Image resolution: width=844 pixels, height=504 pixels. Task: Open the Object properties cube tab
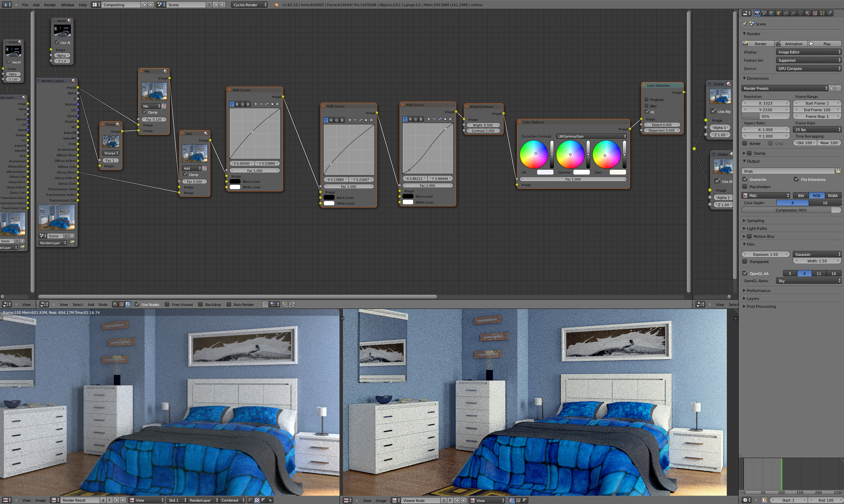tap(779, 13)
